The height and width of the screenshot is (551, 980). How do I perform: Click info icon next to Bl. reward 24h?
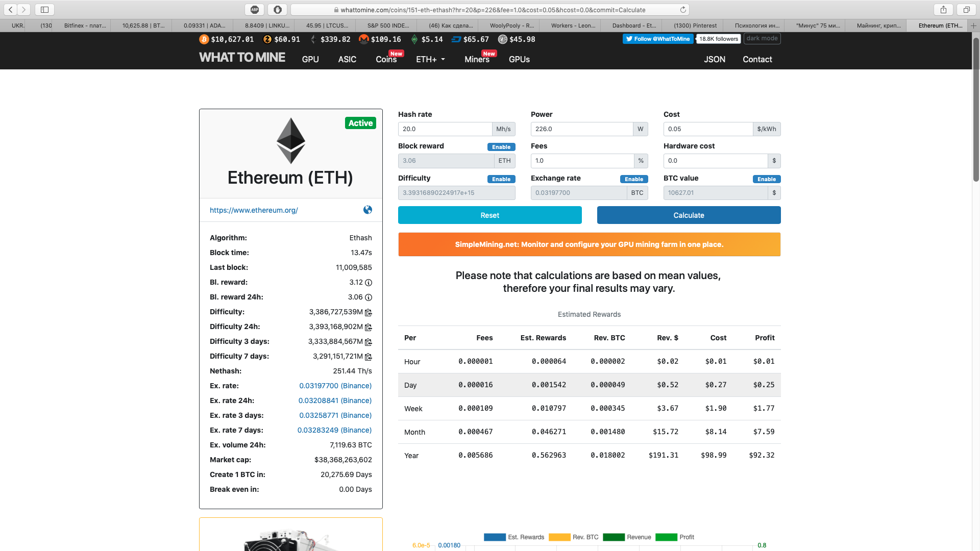click(x=369, y=297)
